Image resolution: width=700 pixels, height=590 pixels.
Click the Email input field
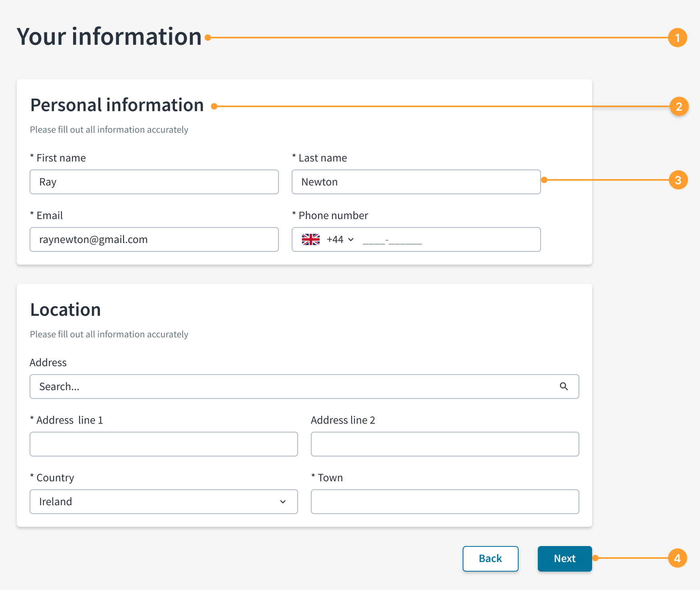(x=154, y=239)
